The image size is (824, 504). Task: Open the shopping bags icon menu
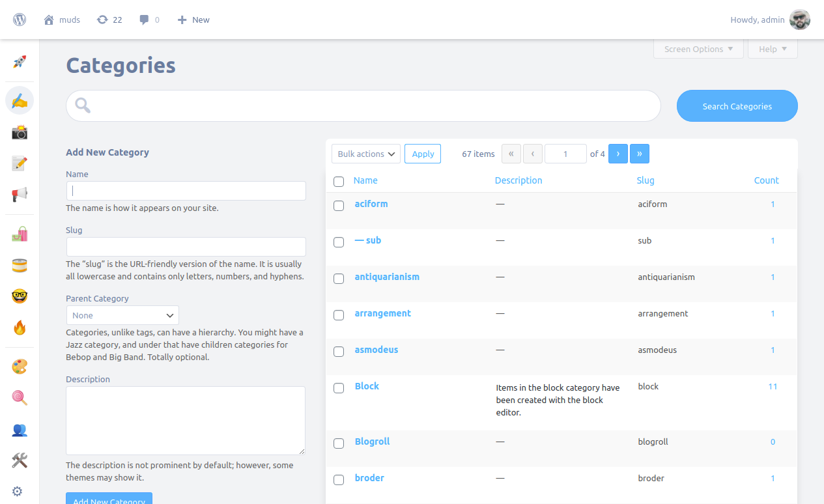[x=20, y=234]
